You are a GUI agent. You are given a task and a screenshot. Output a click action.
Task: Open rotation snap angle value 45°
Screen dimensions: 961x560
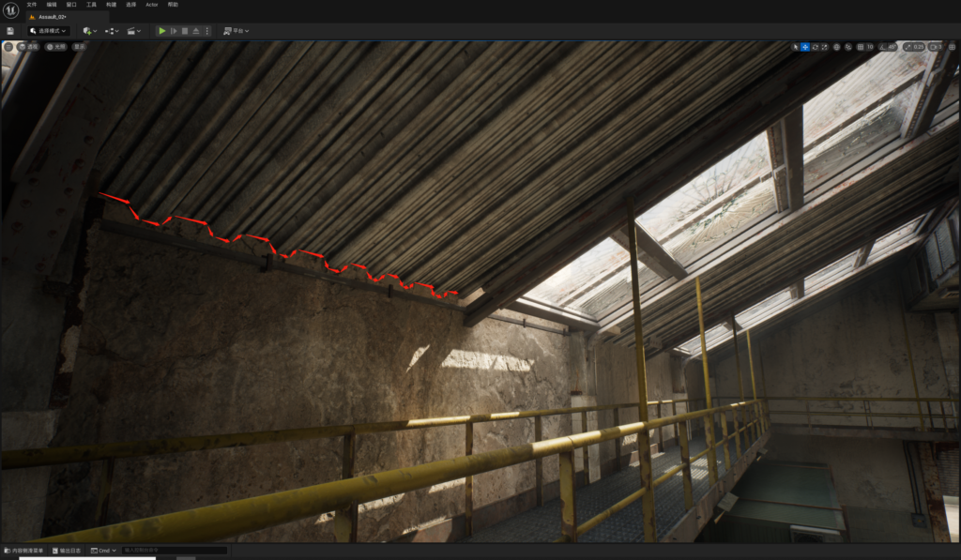(x=892, y=47)
